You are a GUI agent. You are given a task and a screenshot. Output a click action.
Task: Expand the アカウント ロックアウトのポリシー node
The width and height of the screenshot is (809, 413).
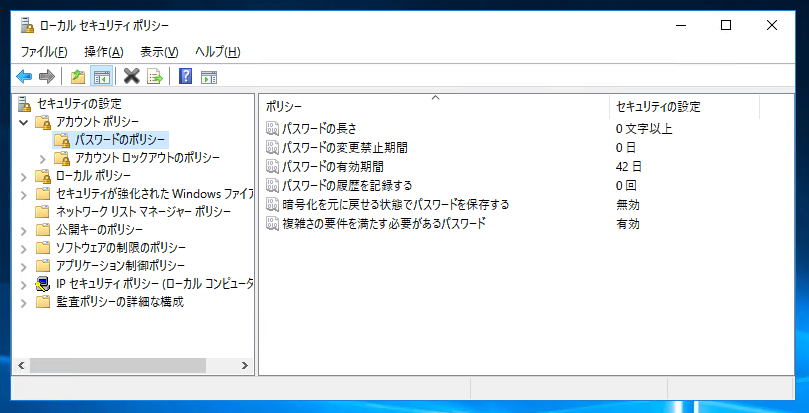click(43, 158)
